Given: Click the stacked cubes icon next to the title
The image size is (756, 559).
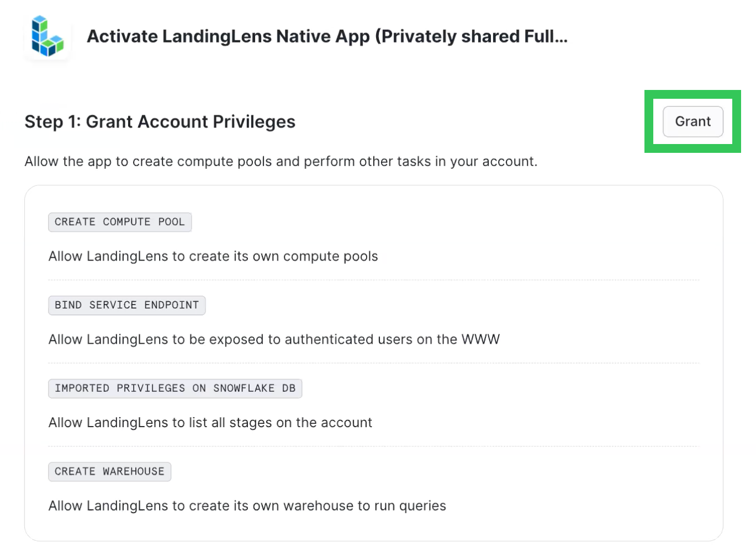Looking at the screenshot, I should click(47, 36).
